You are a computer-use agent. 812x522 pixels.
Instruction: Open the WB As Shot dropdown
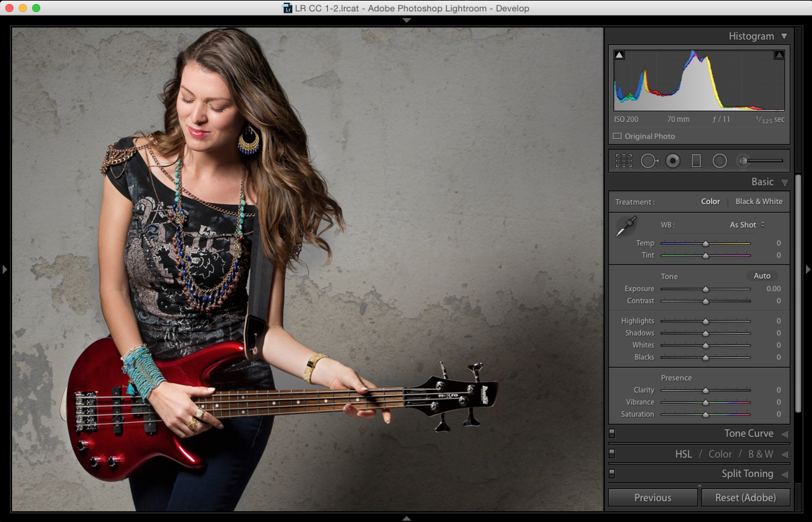click(x=747, y=225)
